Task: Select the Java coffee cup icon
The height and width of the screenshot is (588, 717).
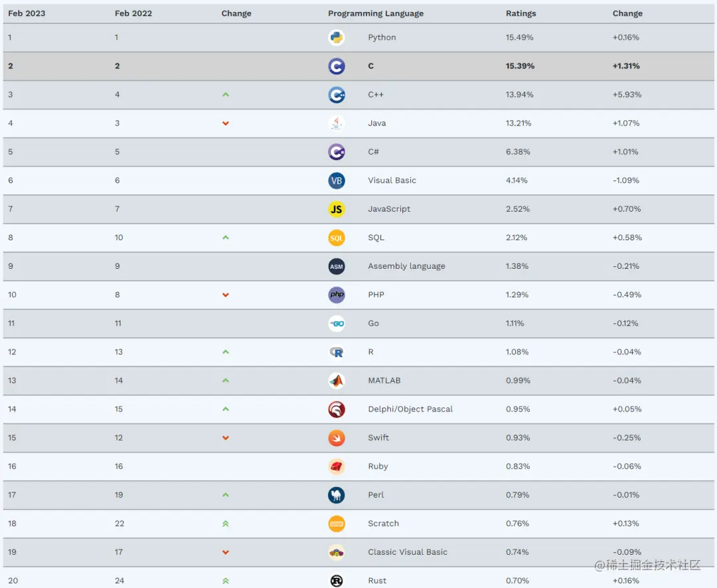Action: pos(337,123)
